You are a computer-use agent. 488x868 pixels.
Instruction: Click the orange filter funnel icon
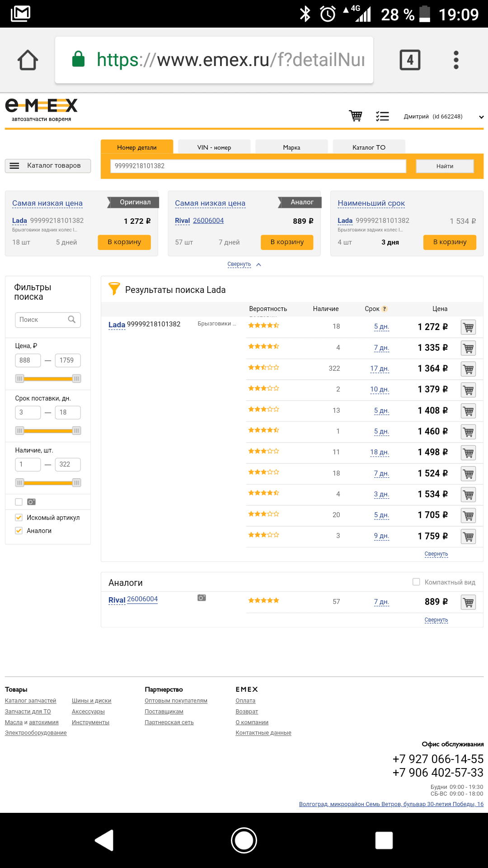[114, 289]
